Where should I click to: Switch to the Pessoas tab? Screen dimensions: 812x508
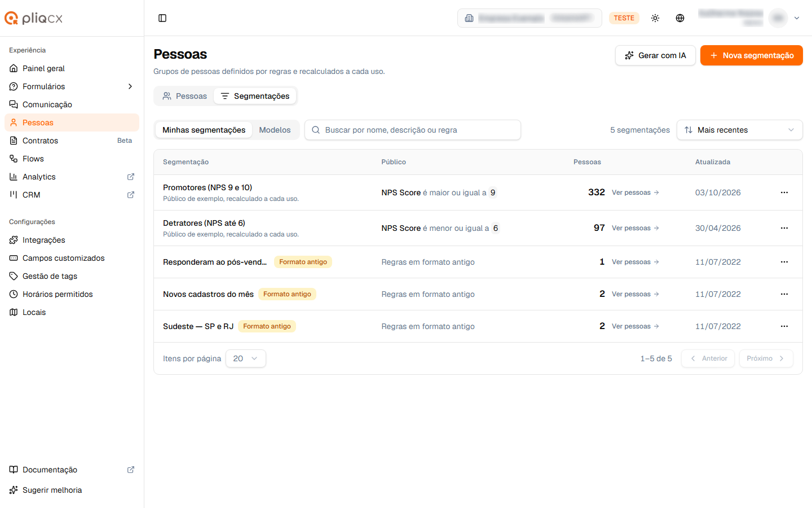(184, 96)
